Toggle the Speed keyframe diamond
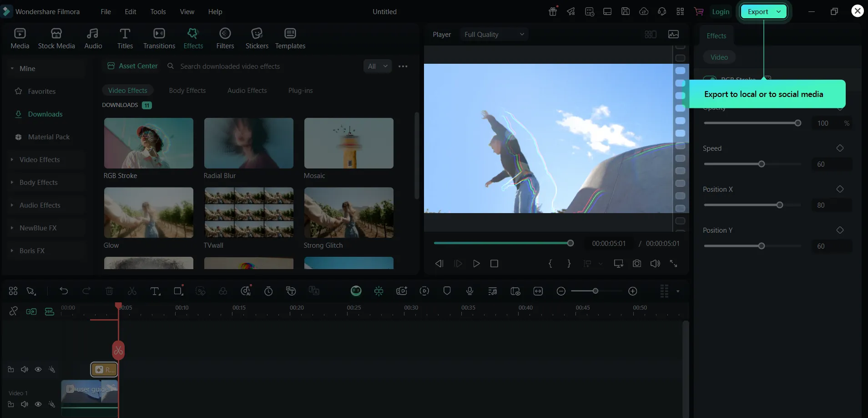 pos(840,148)
